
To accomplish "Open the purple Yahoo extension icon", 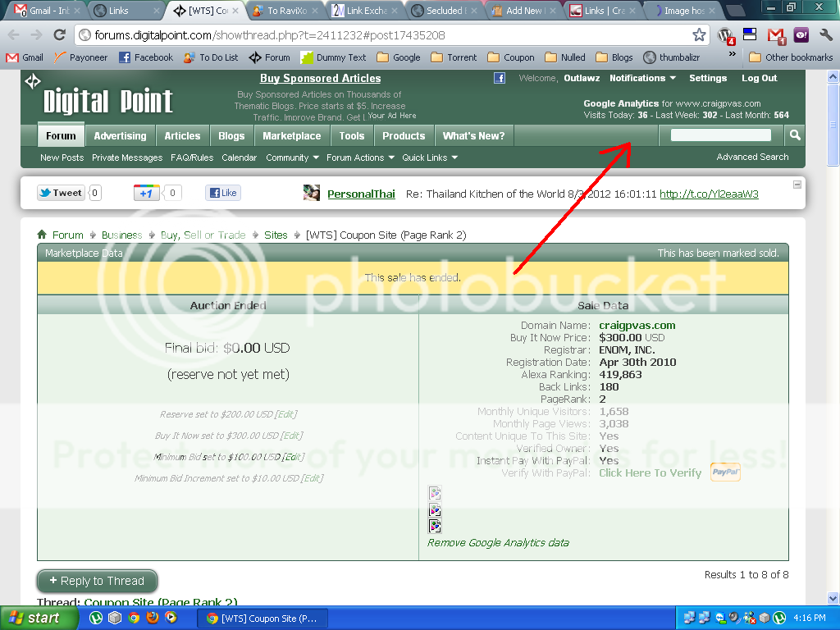I will [x=801, y=35].
